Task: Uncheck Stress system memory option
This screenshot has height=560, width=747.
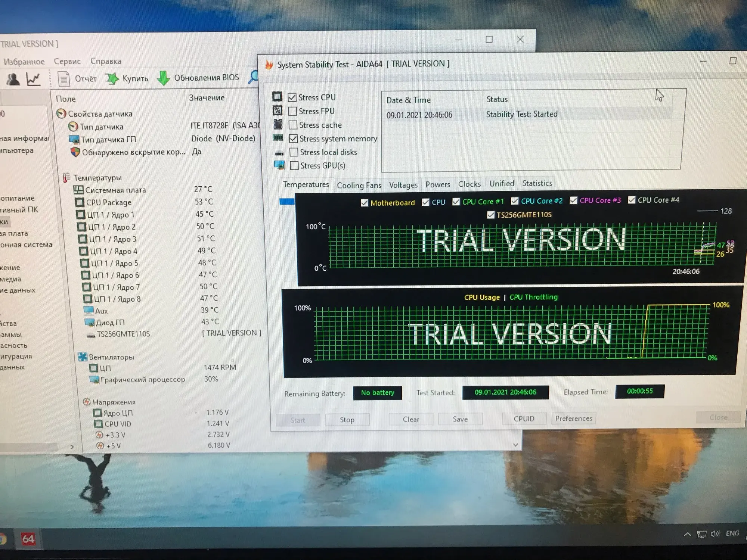Action: point(294,139)
